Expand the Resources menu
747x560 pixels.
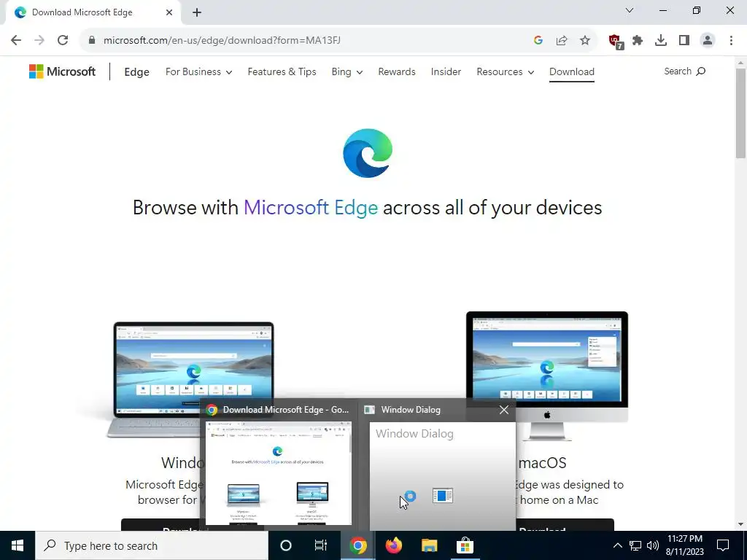(x=505, y=72)
